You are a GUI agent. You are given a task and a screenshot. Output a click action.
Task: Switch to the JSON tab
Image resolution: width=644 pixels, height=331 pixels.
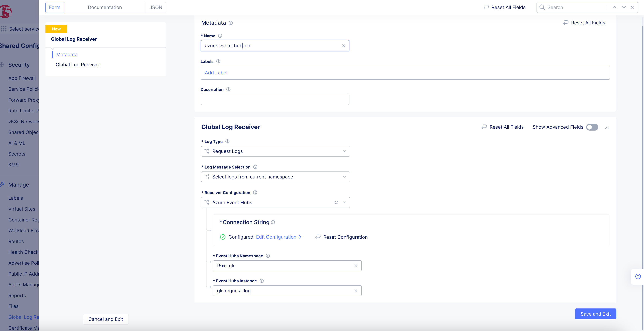[156, 7]
